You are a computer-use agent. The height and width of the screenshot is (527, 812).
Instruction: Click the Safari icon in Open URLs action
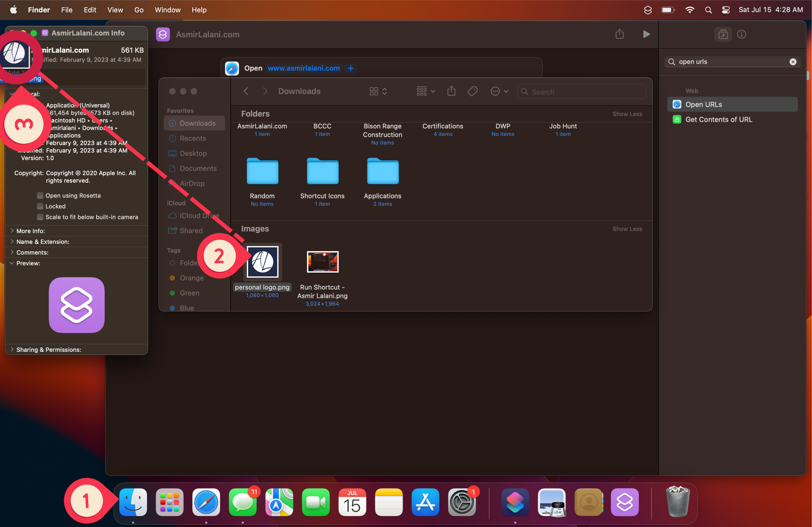pos(232,68)
